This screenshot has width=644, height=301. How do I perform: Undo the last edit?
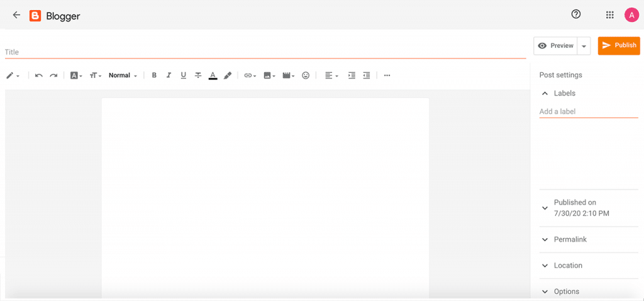click(x=38, y=75)
